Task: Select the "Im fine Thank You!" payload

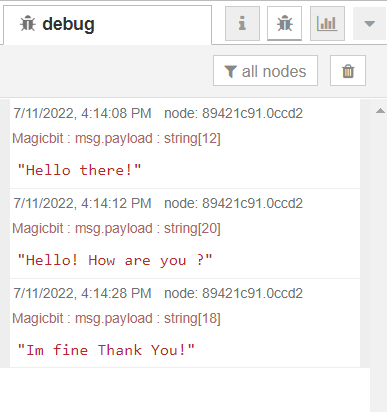Action: (x=106, y=350)
